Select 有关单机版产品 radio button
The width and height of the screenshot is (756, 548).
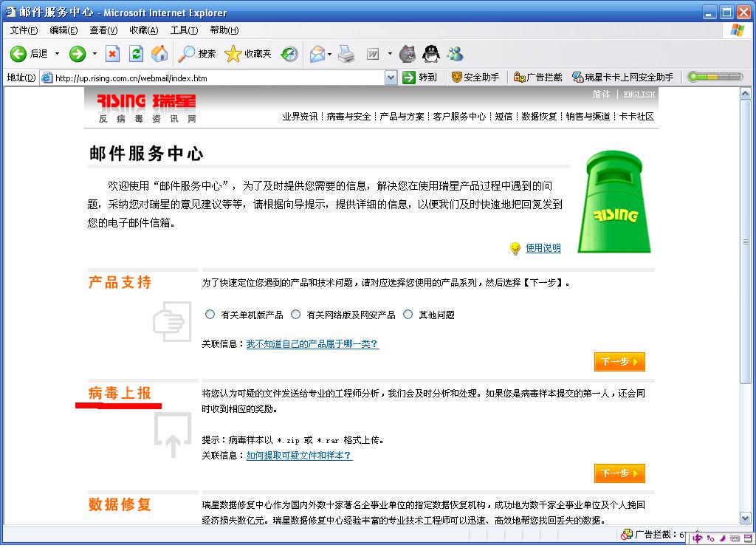click(210, 315)
